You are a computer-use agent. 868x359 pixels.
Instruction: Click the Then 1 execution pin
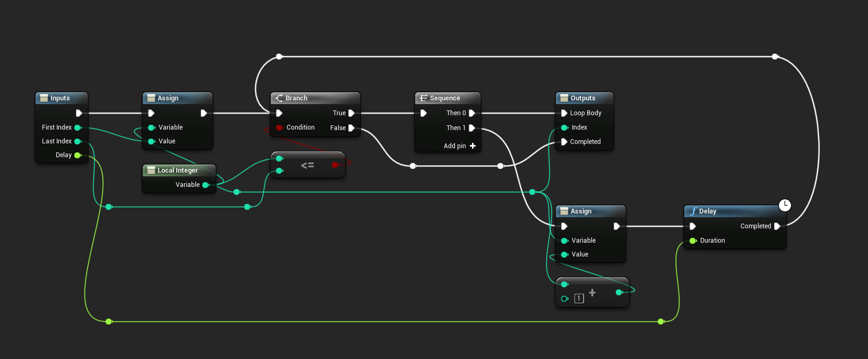pos(471,128)
